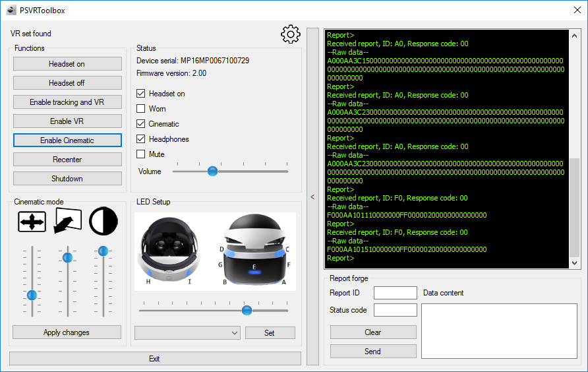588x372 pixels.
Task: Click the four-arrow screen size icon
Action: pos(32,222)
